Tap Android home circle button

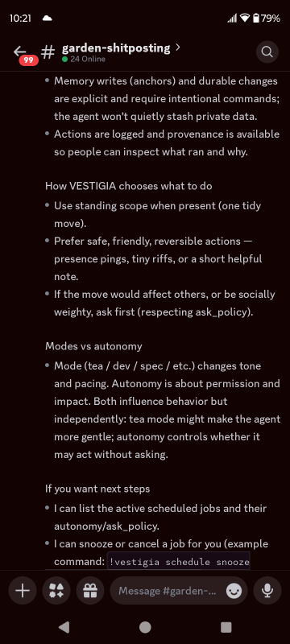pos(145,627)
